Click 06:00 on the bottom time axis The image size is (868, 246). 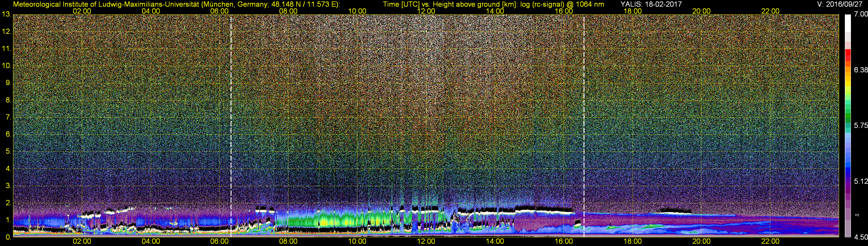pos(219,241)
